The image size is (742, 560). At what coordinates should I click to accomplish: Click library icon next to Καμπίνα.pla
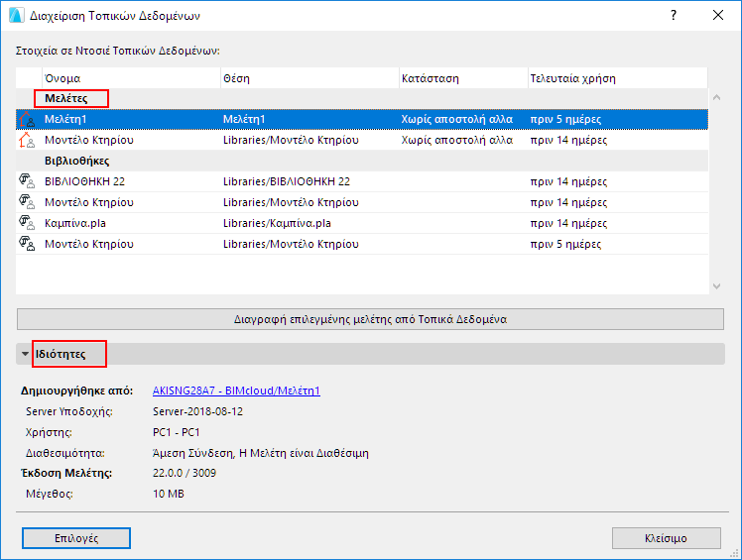tap(27, 223)
